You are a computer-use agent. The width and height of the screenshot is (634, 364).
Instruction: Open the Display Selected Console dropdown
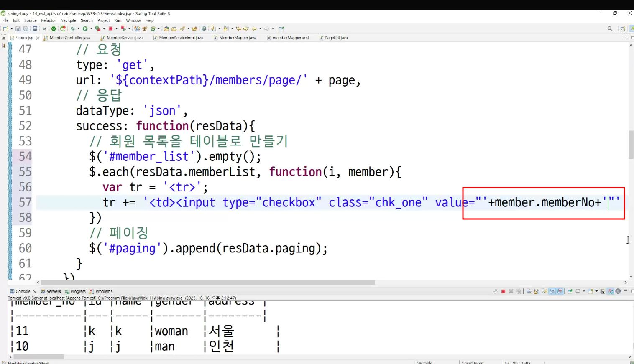point(584,291)
